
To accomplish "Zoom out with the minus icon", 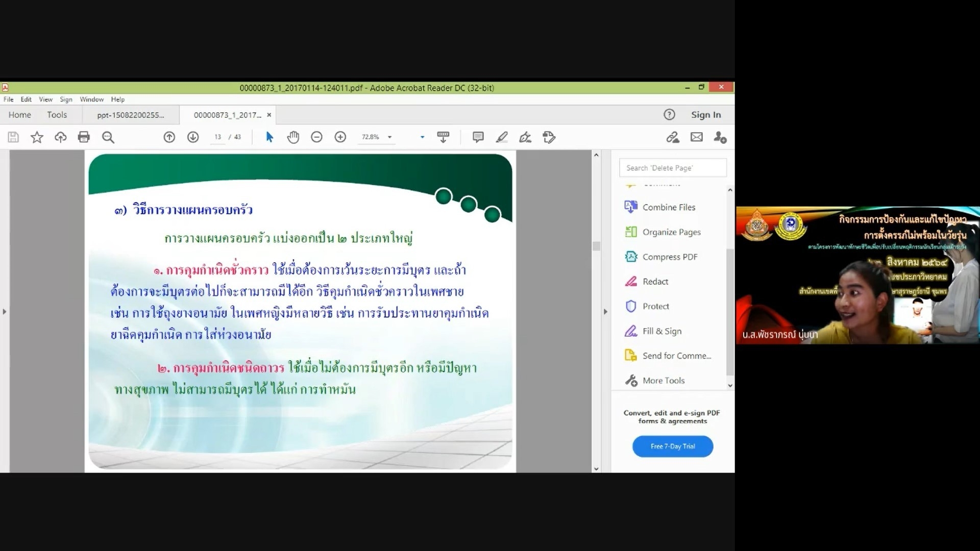I will pos(316,137).
